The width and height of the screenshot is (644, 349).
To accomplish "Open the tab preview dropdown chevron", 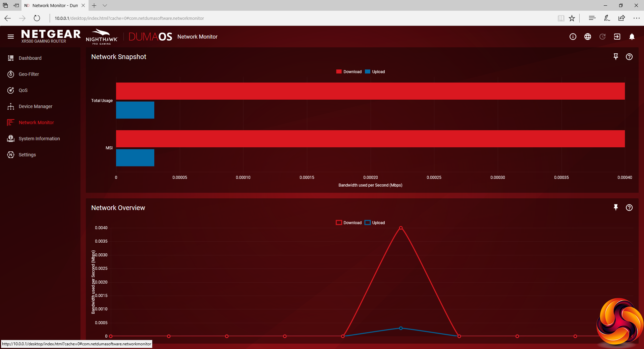I will 105,5.
